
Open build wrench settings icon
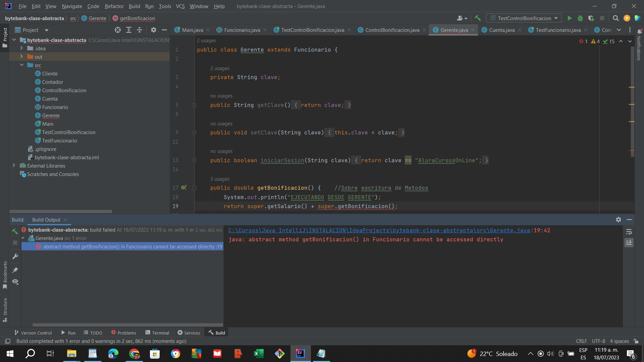pyautogui.click(x=15, y=256)
